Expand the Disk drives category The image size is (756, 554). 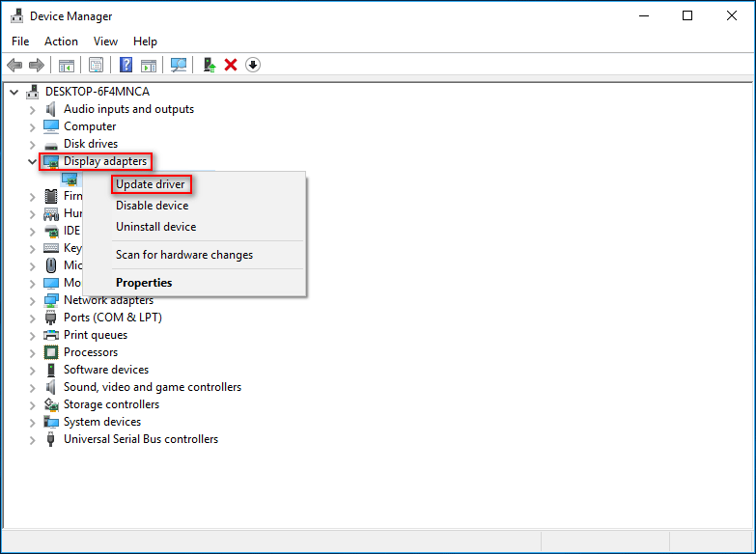click(x=32, y=145)
